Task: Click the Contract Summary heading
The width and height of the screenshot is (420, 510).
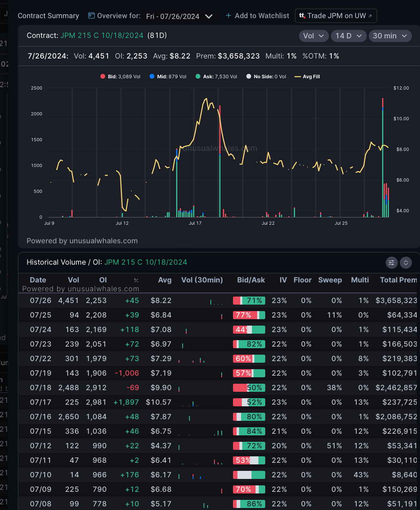Action: click(48, 16)
